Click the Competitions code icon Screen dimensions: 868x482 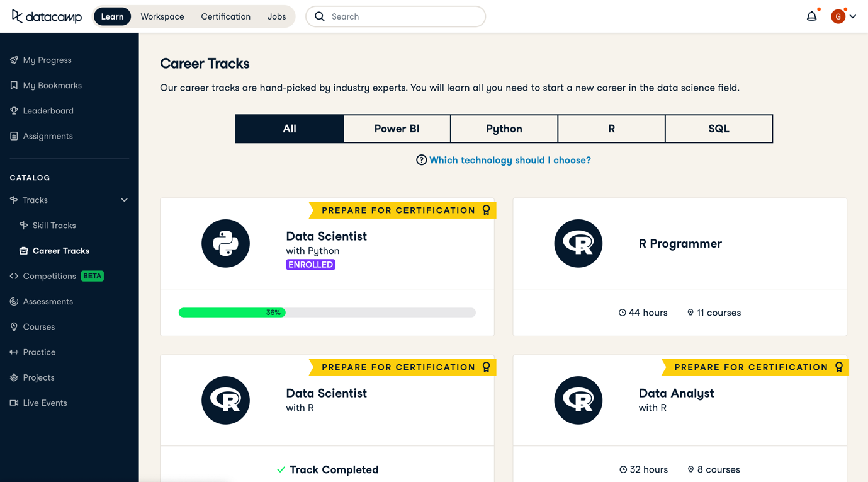pyautogui.click(x=14, y=276)
